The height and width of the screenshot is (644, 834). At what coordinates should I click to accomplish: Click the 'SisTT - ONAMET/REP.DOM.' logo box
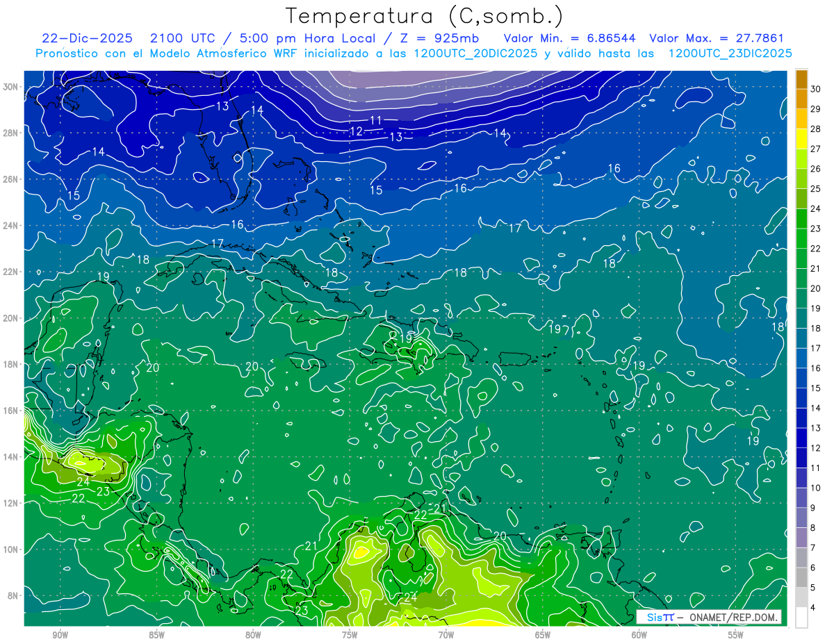[x=709, y=617]
